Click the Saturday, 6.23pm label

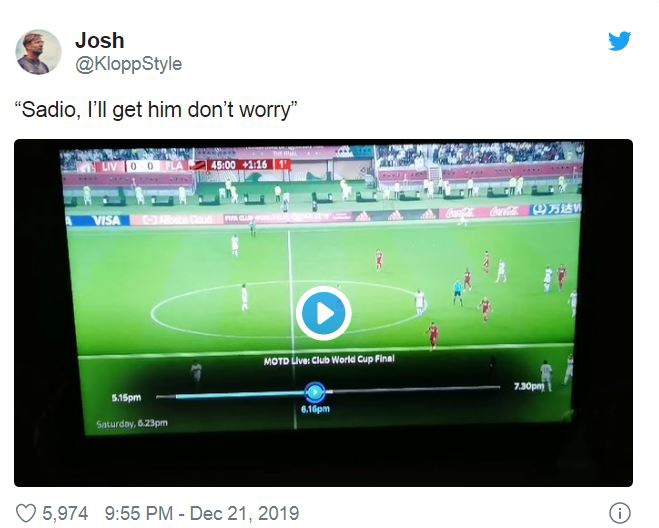click(132, 423)
